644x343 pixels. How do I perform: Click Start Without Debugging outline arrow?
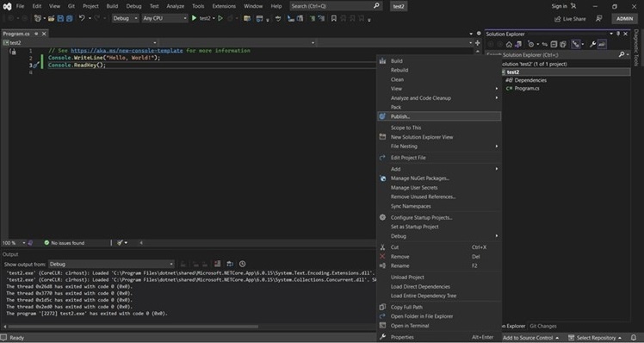point(220,18)
